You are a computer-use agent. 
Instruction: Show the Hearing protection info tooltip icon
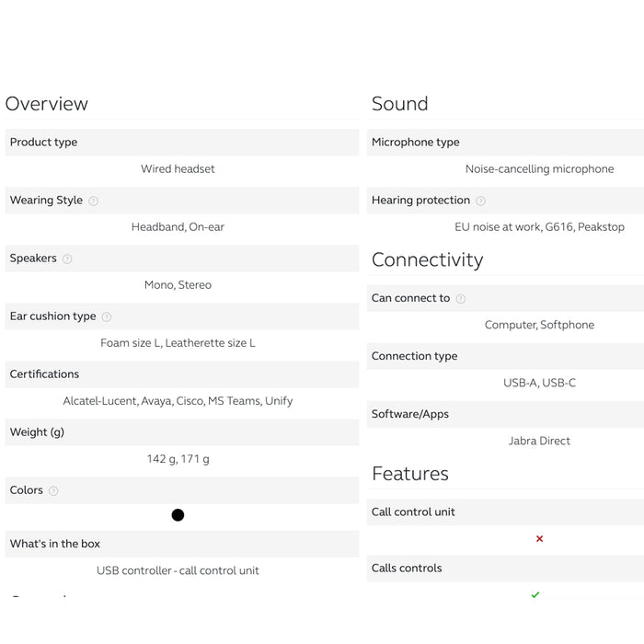480,201
